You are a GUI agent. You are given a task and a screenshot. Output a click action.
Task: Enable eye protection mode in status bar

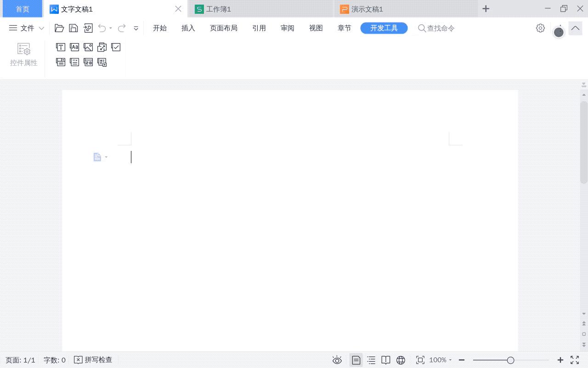(x=337, y=360)
